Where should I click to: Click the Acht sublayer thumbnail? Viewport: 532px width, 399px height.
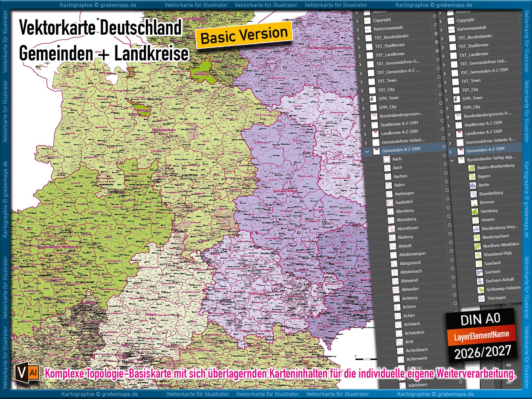400,342
